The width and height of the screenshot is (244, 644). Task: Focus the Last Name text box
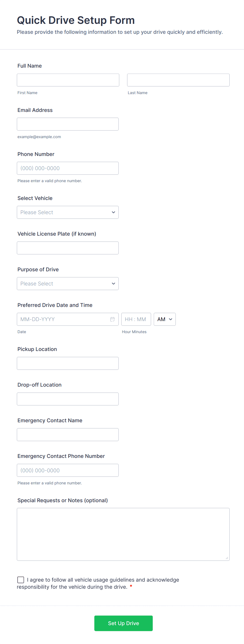178,80
